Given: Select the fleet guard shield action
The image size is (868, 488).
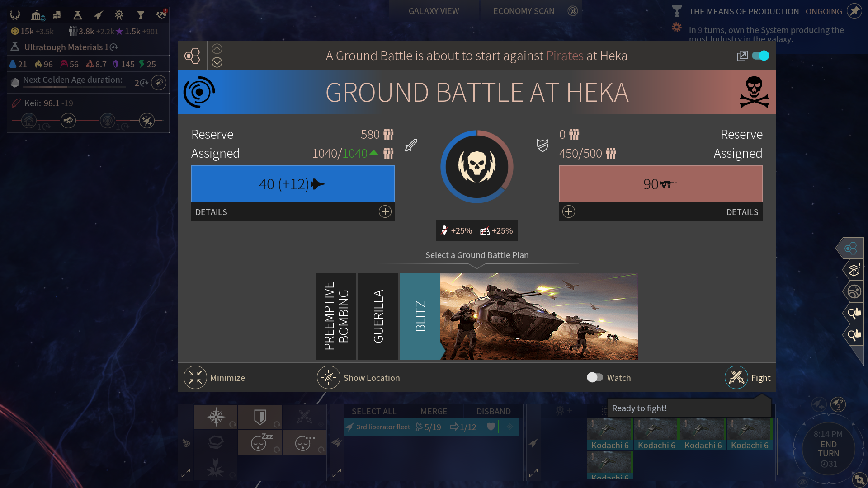Looking at the screenshot, I should pyautogui.click(x=260, y=417).
